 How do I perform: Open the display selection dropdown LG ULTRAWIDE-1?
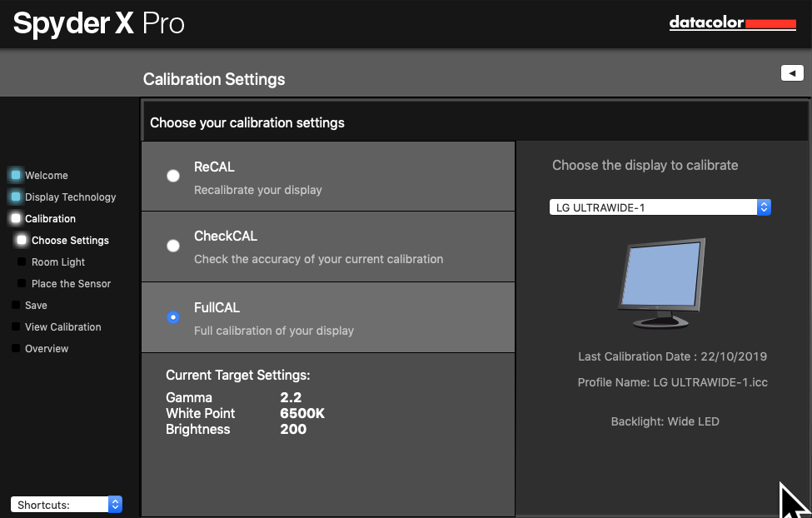660,207
